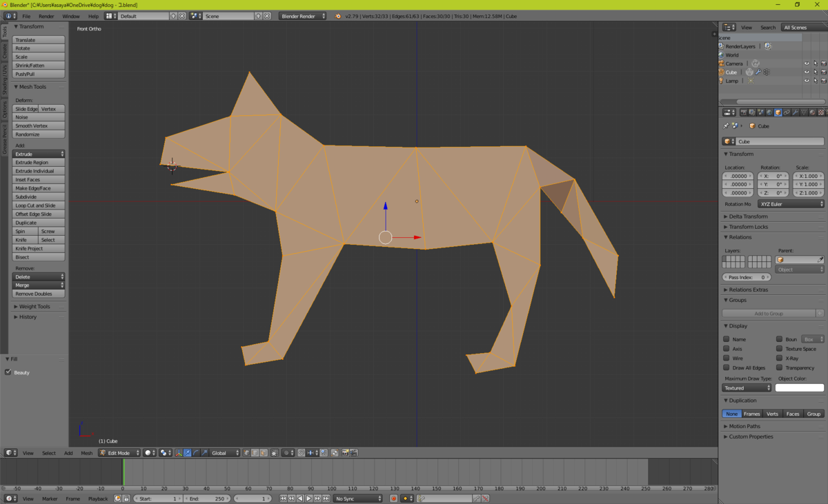Open the Render Layers properties tab

click(752, 112)
